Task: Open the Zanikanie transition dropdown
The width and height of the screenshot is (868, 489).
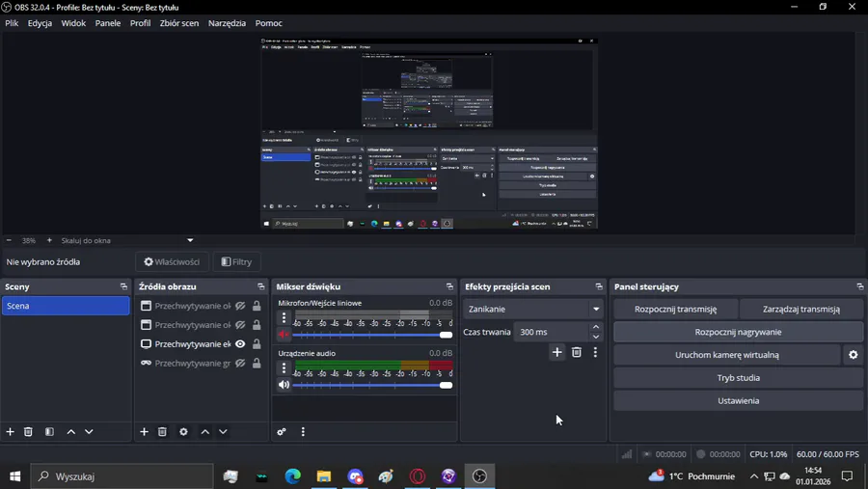Action: click(x=533, y=309)
